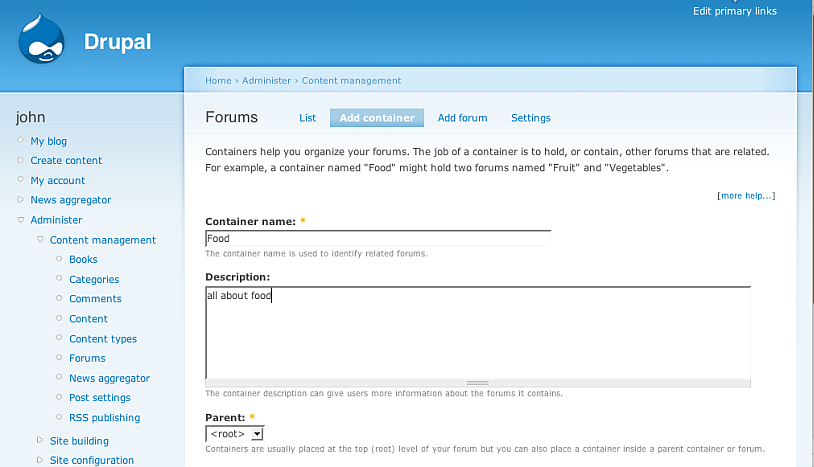Open Edit primary links
This screenshot has width=814, height=467.
click(x=734, y=11)
